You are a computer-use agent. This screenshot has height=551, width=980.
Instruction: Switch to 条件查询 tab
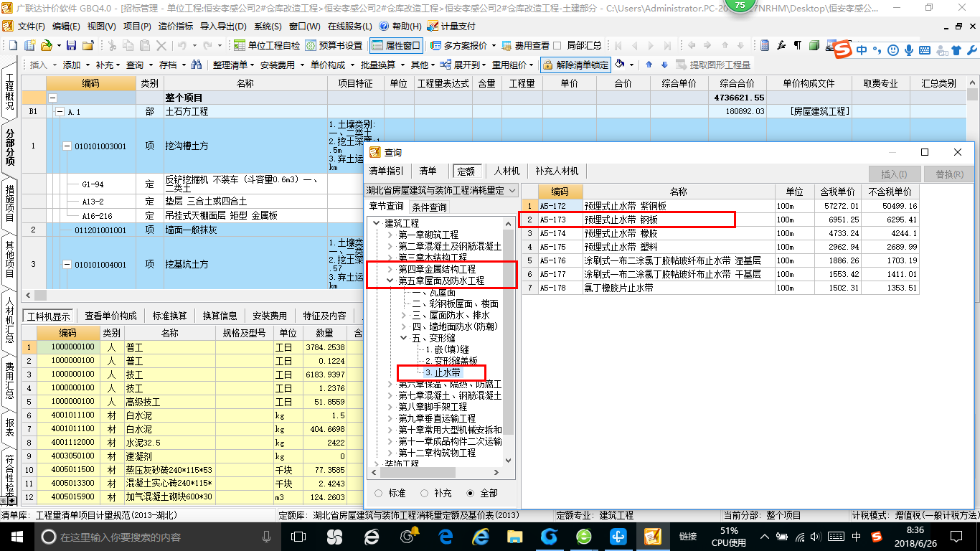click(429, 207)
